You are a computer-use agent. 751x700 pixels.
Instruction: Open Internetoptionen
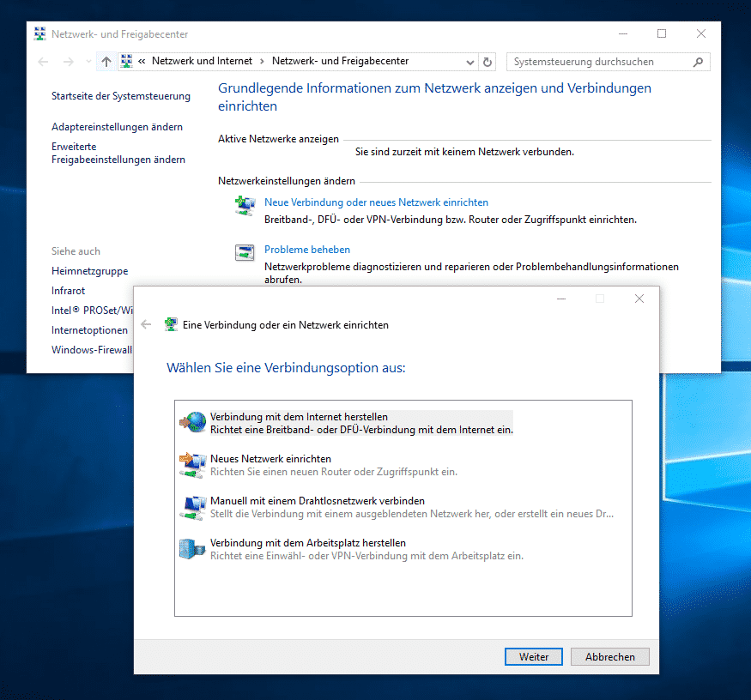[x=89, y=330]
